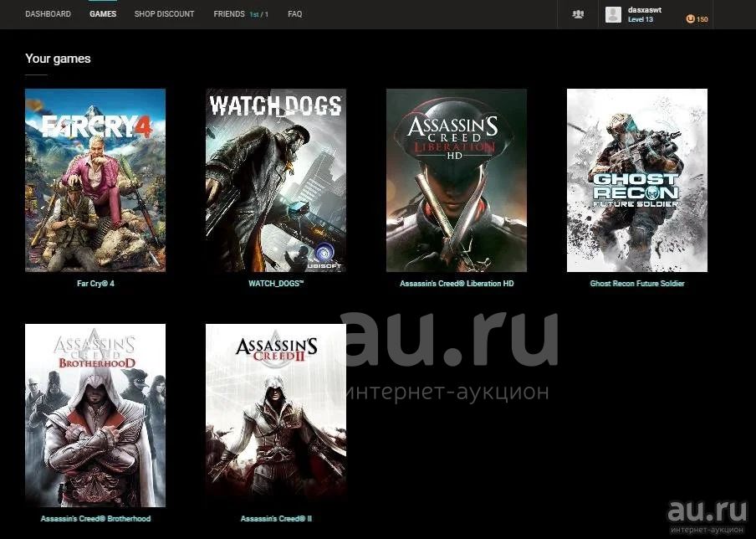This screenshot has height=539, width=756.
Task: Click the dasxaswt username
Action: click(645, 10)
